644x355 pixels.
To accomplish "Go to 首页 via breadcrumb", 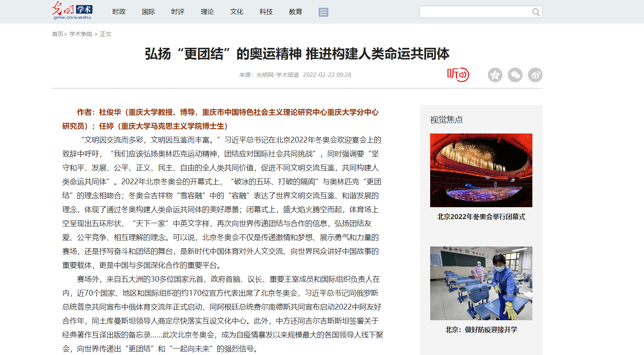I will point(57,34).
